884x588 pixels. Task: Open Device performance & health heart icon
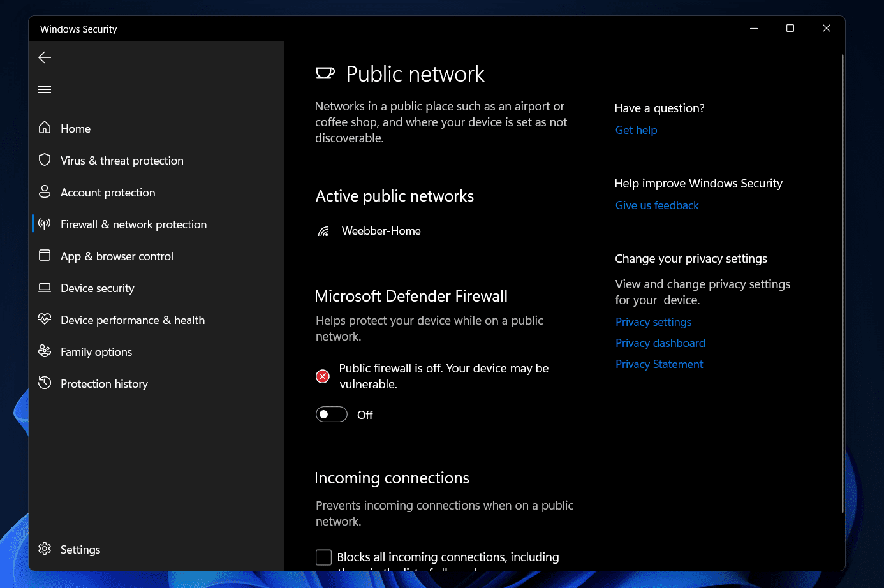[x=45, y=320]
